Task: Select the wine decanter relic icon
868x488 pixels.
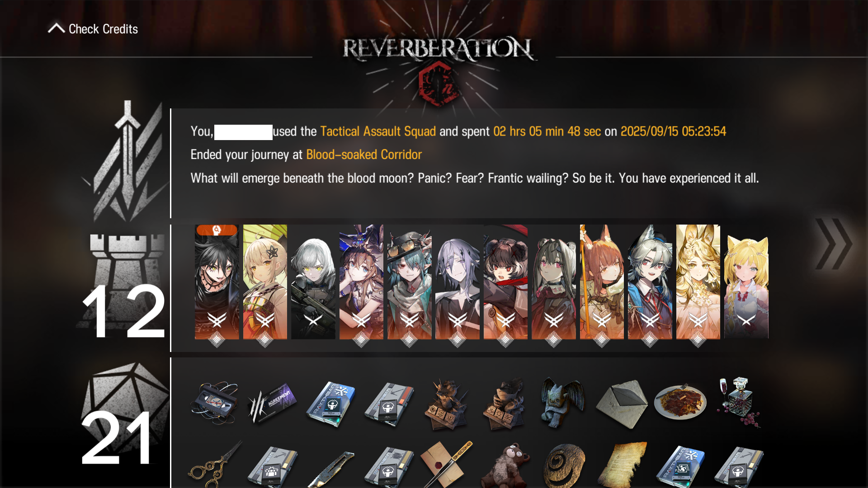Action: 739,402
